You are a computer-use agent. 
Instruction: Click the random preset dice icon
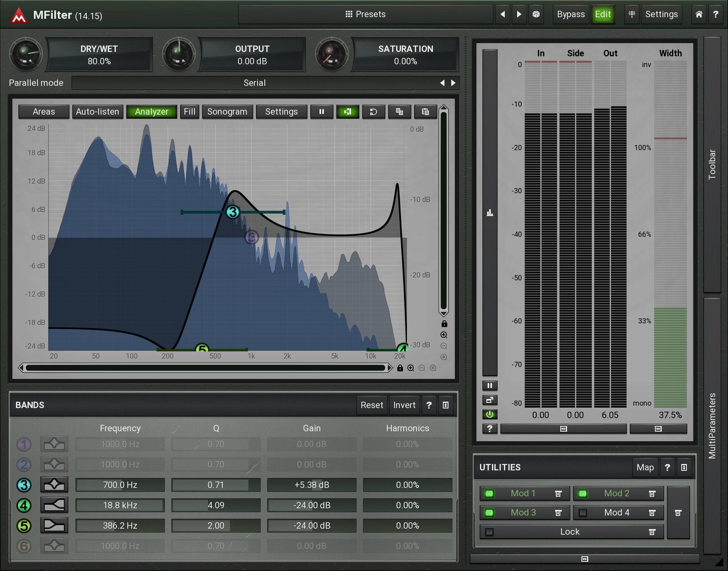tap(536, 14)
